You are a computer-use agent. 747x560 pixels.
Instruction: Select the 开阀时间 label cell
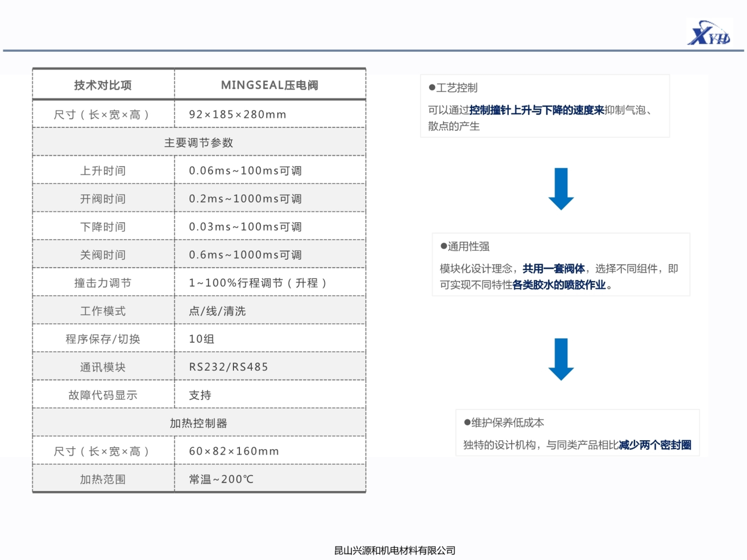103,199
